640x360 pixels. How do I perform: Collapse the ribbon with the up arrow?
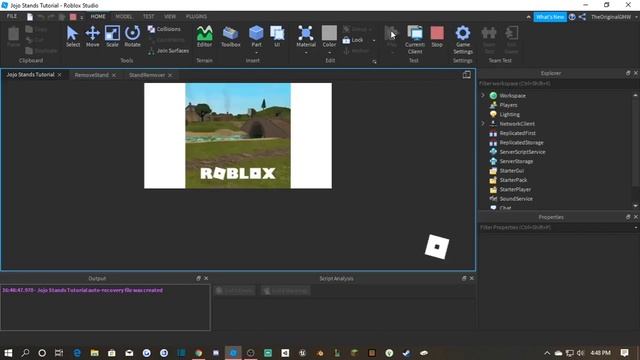pos(529,17)
